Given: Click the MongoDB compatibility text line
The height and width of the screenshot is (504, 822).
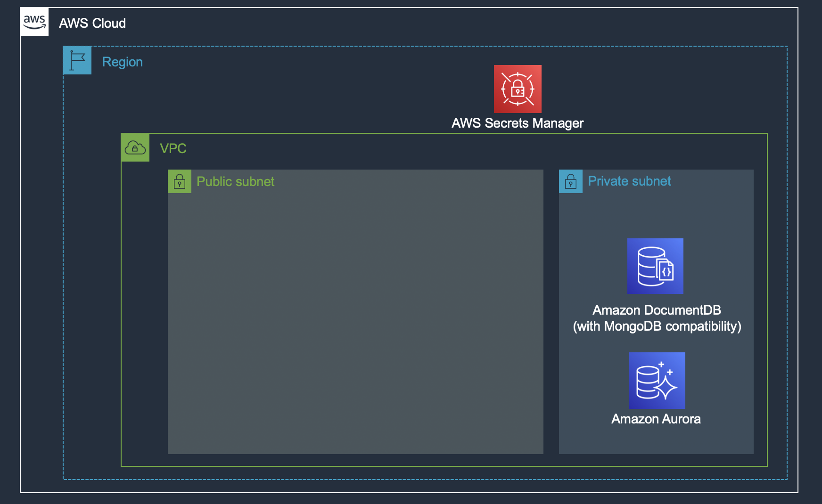Looking at the screenshot, I should [657, 326].
